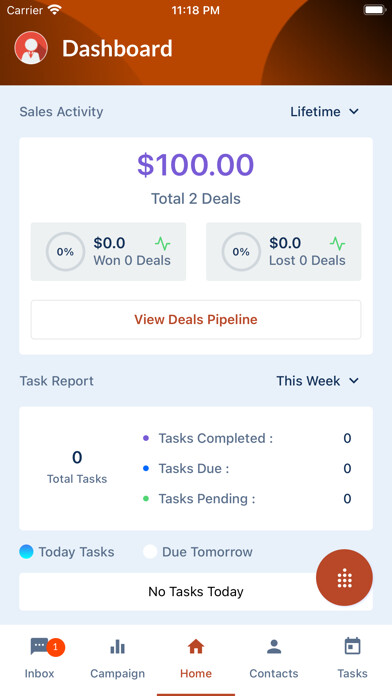The width and height of the screenshot is (392, 696).
Task: Tap the Home house icon
Action: [196, 647]
